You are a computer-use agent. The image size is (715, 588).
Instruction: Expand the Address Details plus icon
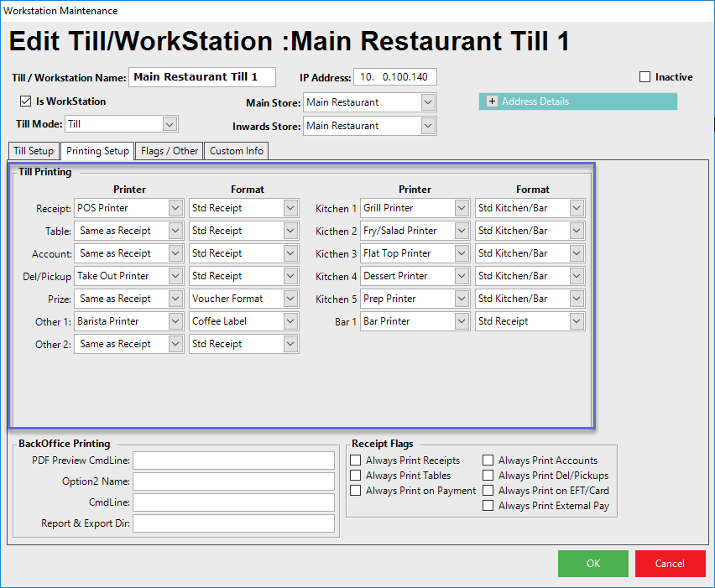(491, 101)
